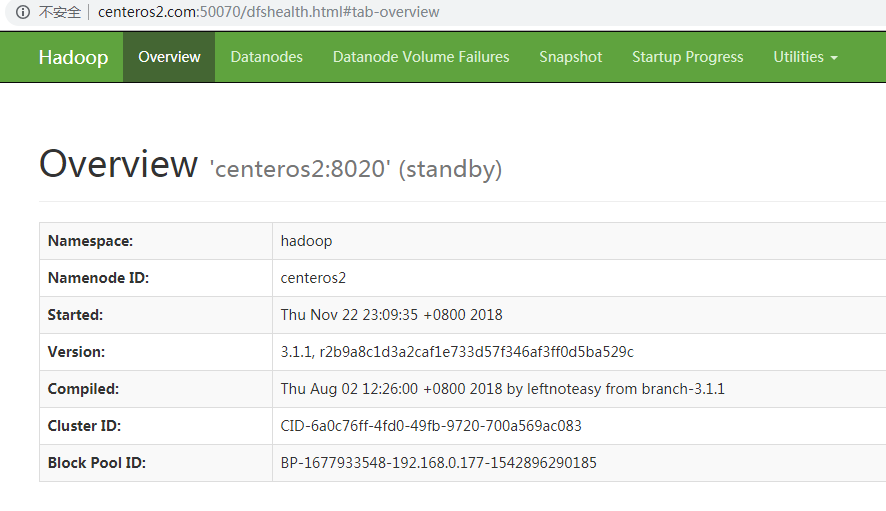Click the Compiled: label cell

(156, 389)
